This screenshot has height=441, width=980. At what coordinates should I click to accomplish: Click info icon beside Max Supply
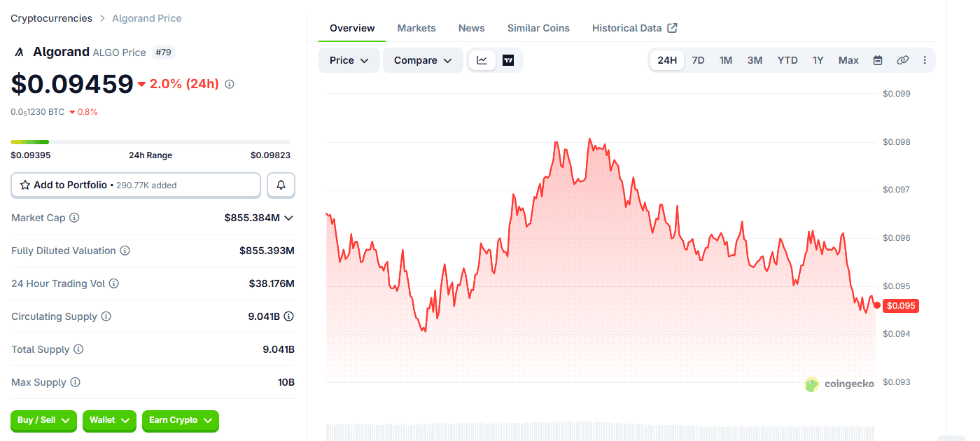(75, 382)
